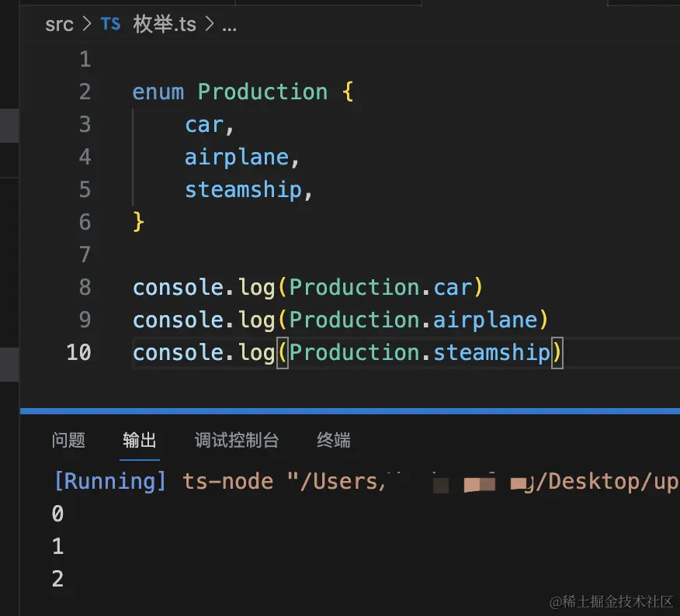Click airplane in the line 9 log call

(x=486, y=320)
